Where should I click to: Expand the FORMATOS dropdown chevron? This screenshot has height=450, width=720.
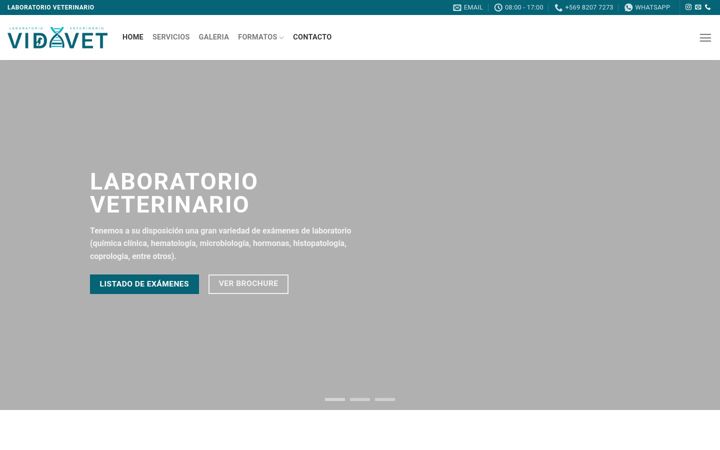pyautogui.click(x=281, y=38)
